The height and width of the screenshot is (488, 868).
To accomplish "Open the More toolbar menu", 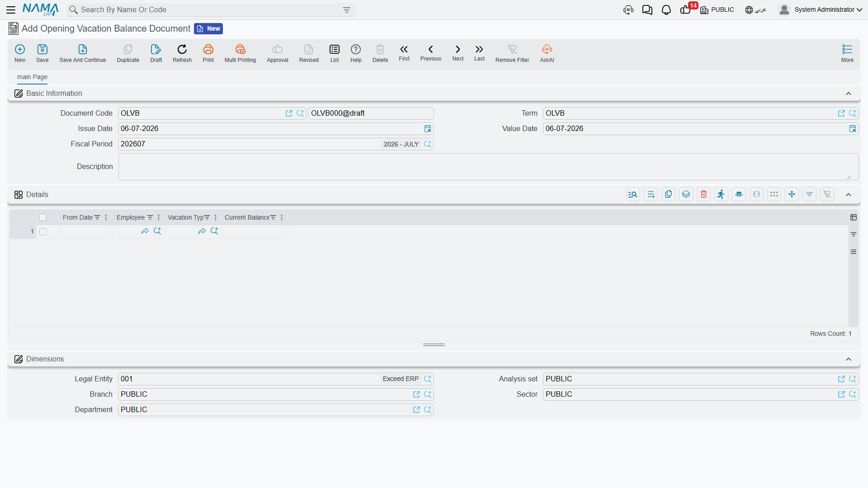I will [x=847, y=53].
